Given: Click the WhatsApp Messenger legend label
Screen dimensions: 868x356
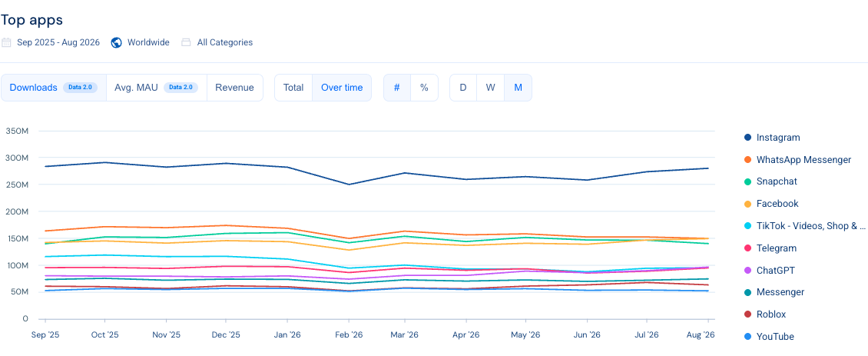Looking at the screenshot, I should (x=803, y=160).
